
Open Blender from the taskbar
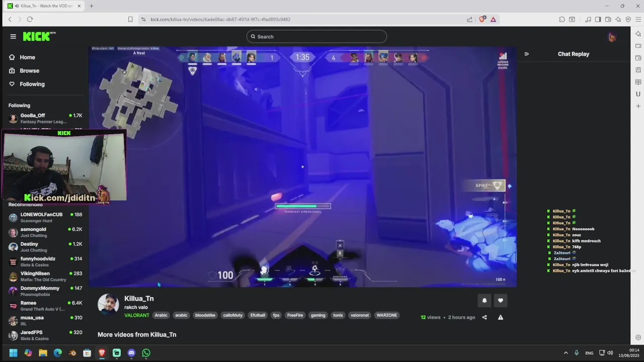[x=72, y=353]
